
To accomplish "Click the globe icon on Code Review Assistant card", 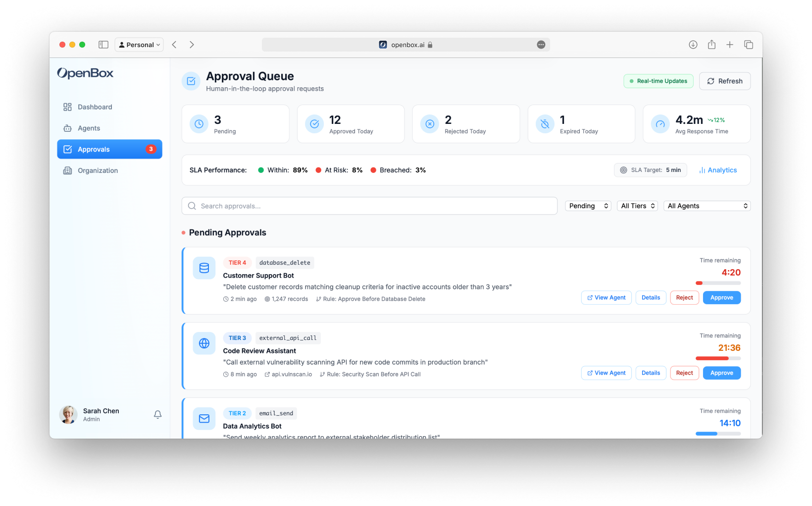I will coord(204,343).
